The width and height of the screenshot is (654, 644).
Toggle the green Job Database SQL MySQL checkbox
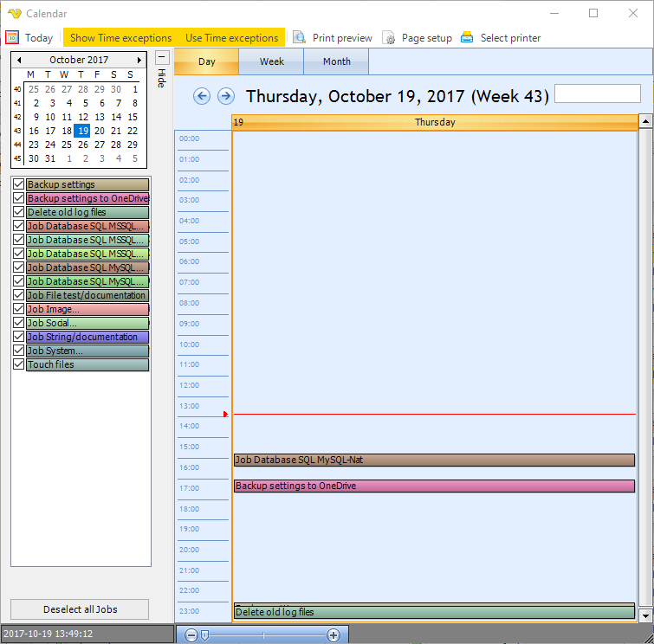[x=18, y=281]
